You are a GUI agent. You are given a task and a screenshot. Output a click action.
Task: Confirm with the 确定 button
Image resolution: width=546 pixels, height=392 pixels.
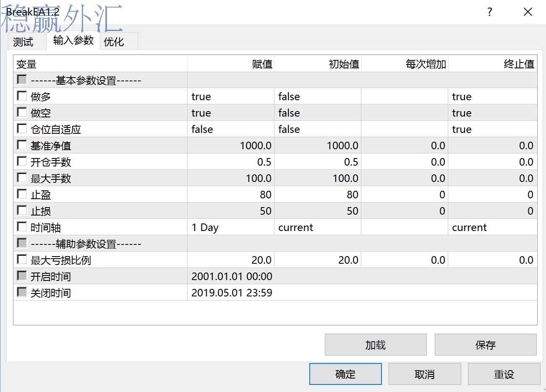[x=345, y=374]
